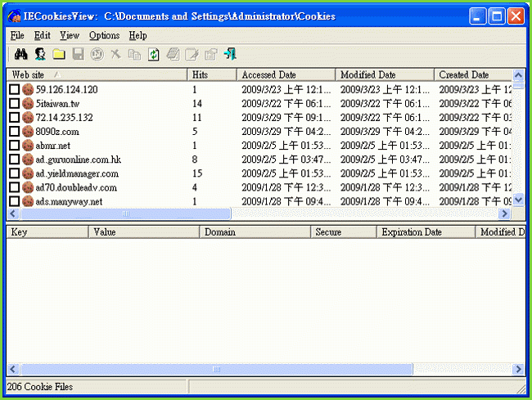
Task: Sort cookies by Hits column header
Action: (212, 75)
